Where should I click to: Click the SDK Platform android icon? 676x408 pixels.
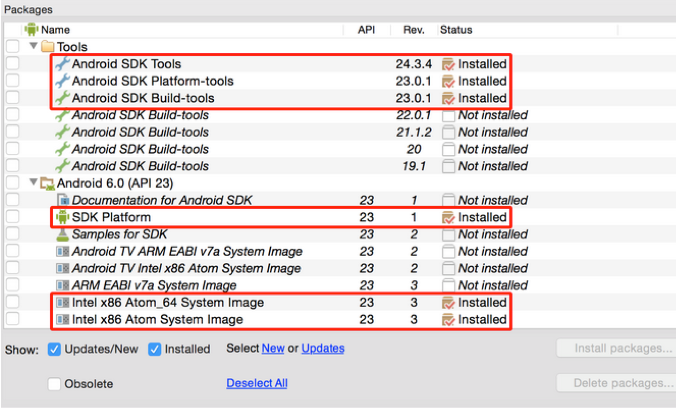point(62,217)
